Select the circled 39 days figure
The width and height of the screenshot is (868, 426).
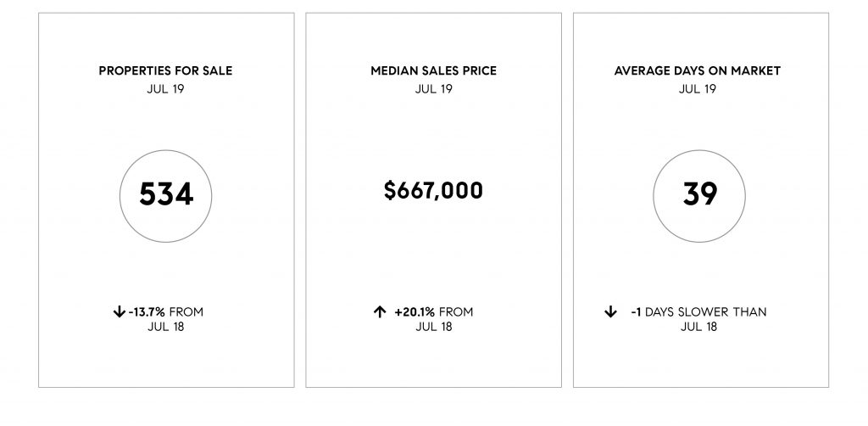point(699,196)
